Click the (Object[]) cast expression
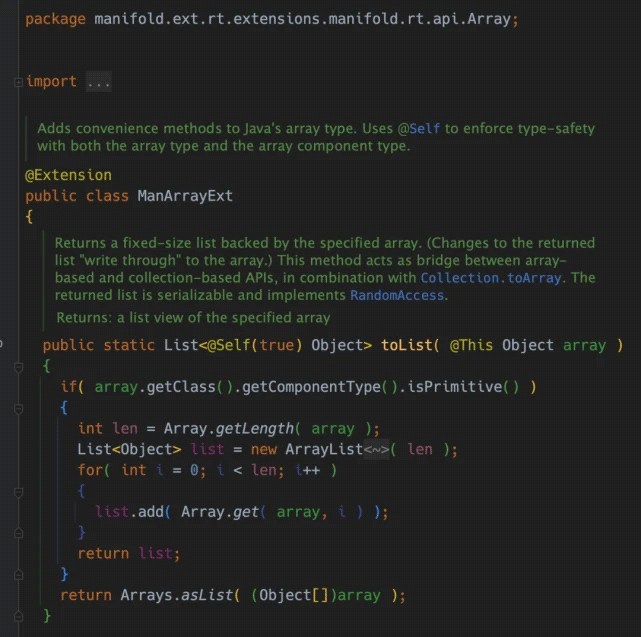This screenshot has height=637, width=641. point(294,595)
